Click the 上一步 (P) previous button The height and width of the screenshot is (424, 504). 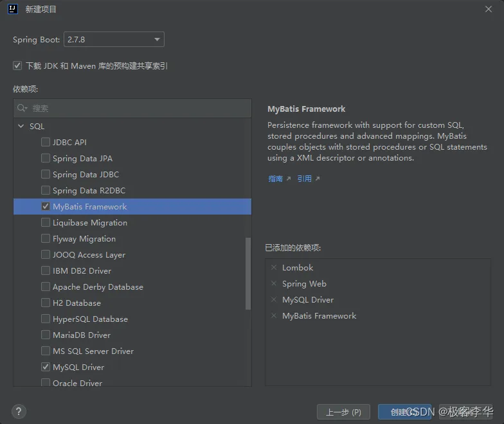pyautogui.click(x=343, y=412)
